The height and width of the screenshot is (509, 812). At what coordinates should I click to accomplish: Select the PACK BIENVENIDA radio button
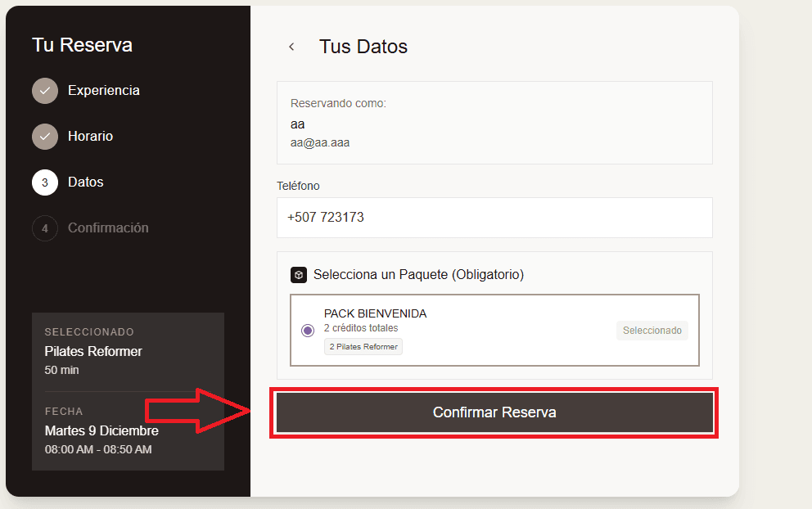pos(308,331)
